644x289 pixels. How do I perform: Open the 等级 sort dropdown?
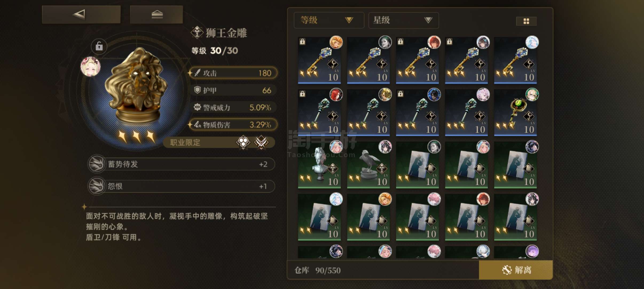[x=329, y=20]
